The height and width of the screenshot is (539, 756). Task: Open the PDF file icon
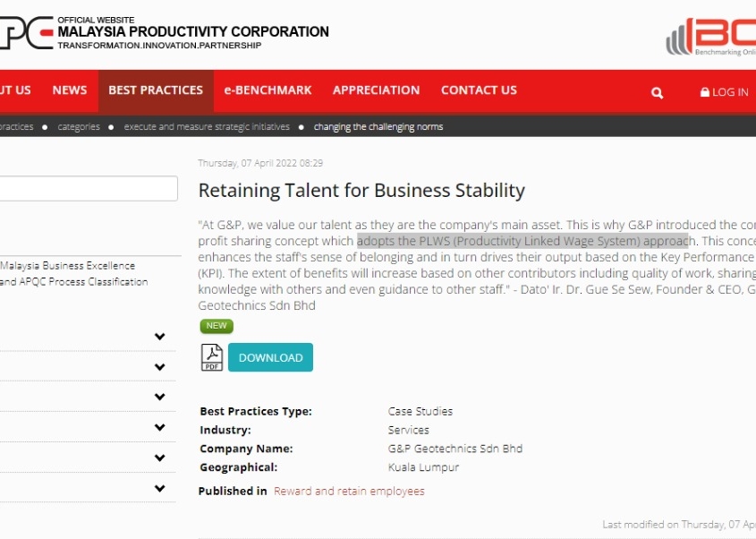pyautogui.click(x=211, y=357)
